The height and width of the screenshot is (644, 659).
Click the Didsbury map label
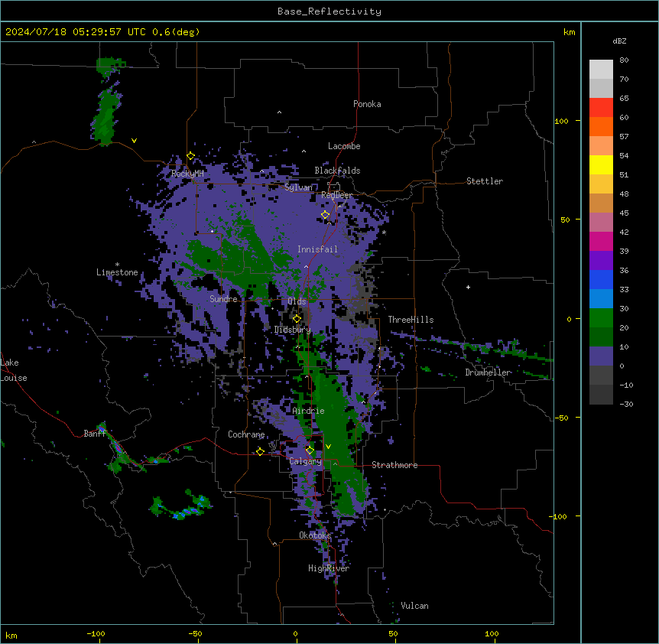click(293, 330)
